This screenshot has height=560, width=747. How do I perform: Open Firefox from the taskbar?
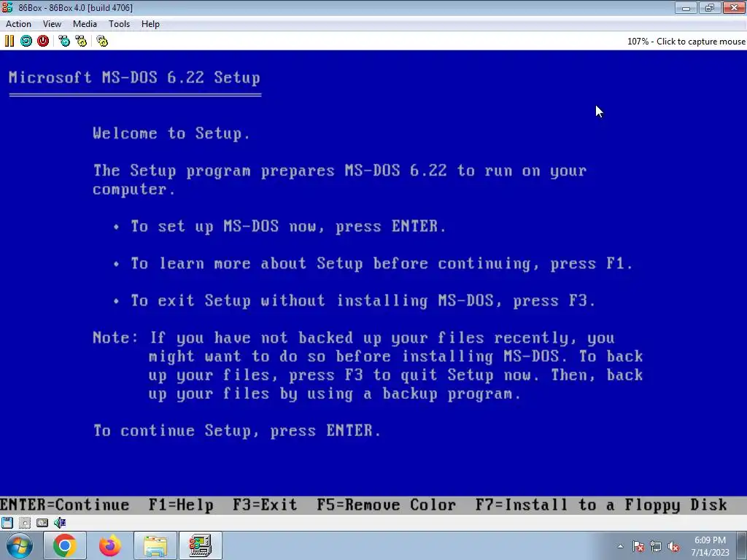pyautogui.click(x=110, y=545)
